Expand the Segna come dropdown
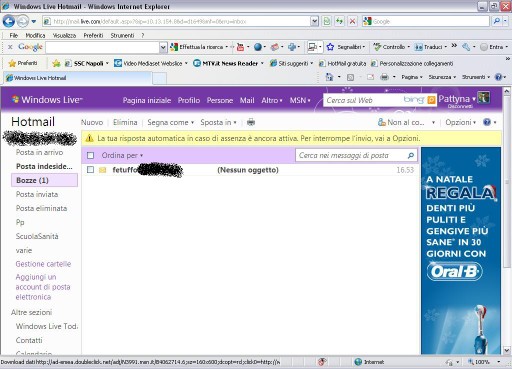The width and height of the screenshot is (512, 369). click(x=170, y=122)
